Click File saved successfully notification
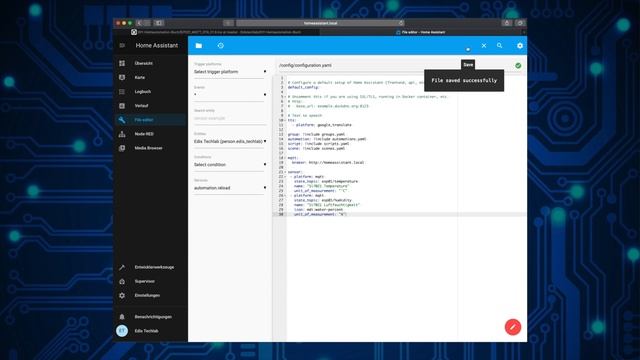Screen dimensions: 640x360 tap(464, 80)
